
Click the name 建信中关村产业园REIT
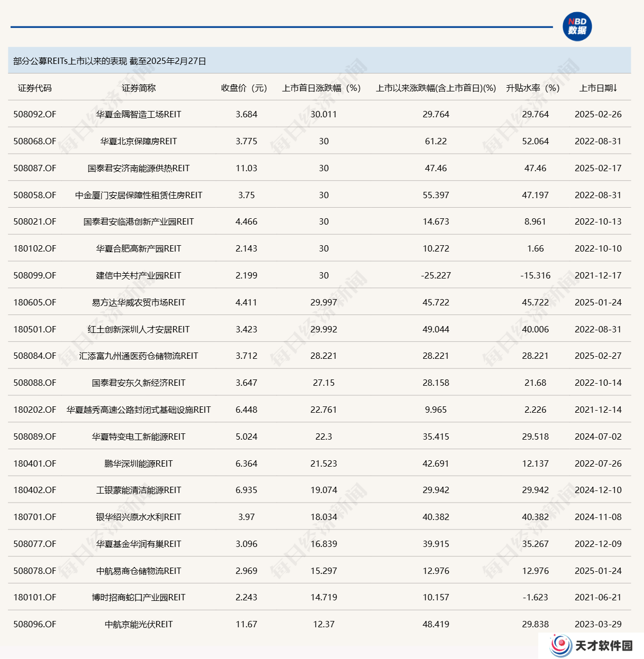coord(139,276)
